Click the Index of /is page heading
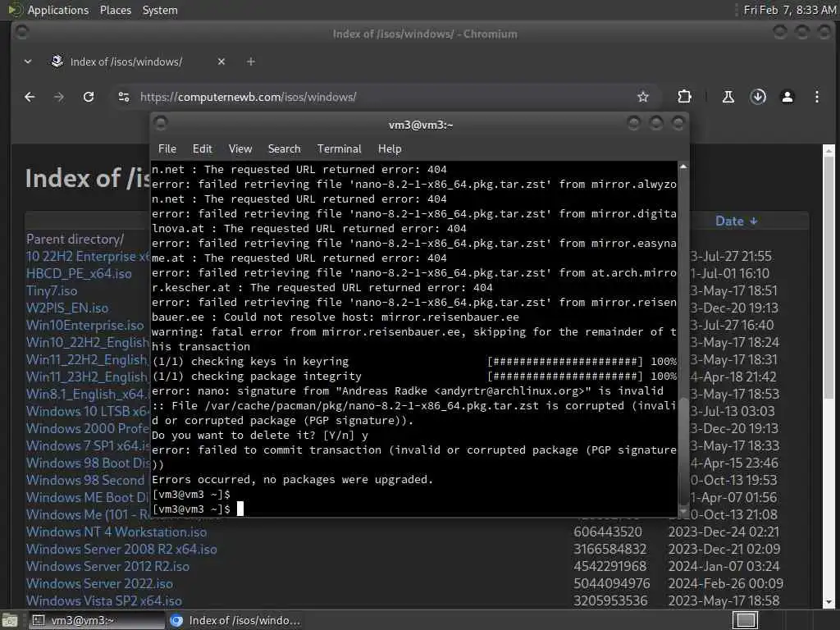This screenshot has width=840, height=630. pos(87,178)
